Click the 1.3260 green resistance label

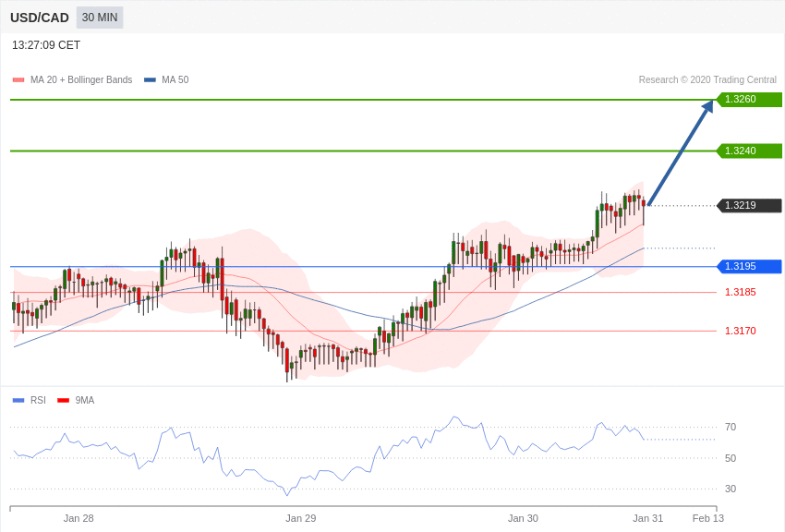click(750, 99)
